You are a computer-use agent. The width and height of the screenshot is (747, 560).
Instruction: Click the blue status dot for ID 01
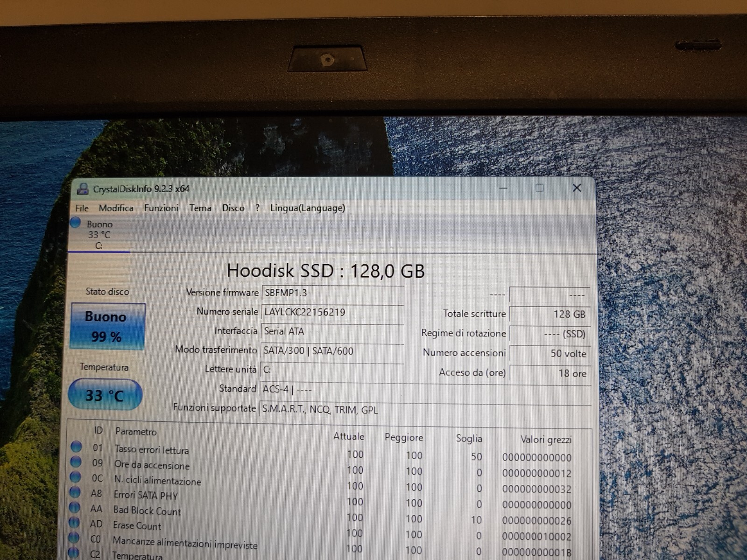click(76, 447)
